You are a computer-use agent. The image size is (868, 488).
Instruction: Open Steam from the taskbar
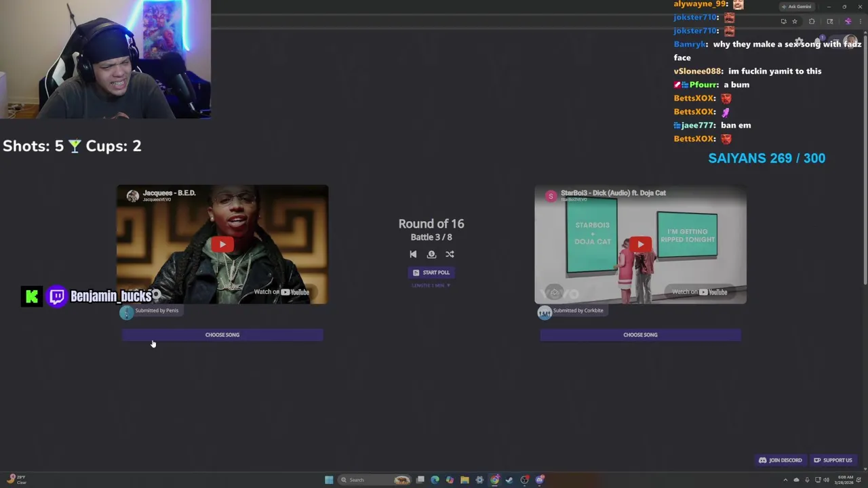[x=509, y=480]
